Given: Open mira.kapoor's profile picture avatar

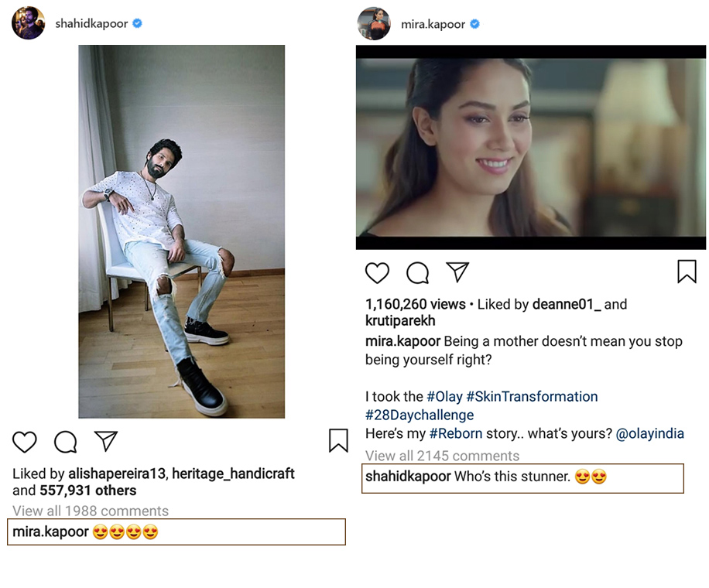Looking at the screenshot, I should [x=374, y=24].
